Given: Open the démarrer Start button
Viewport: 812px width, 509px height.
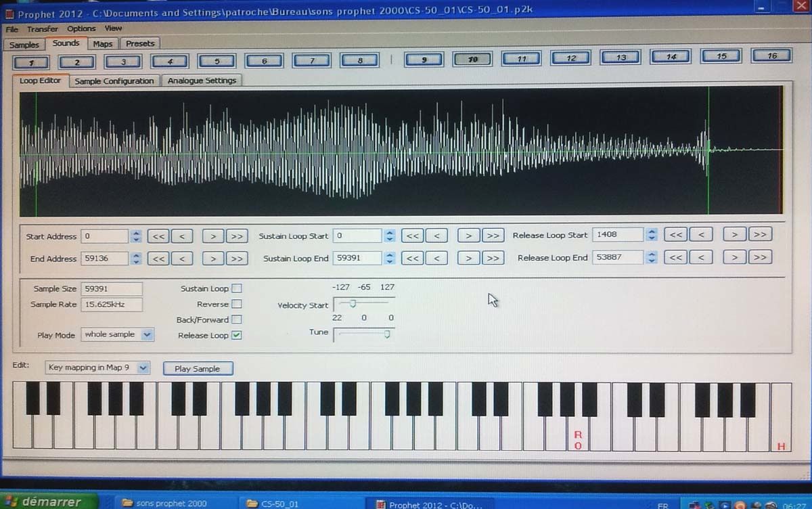Looking at the screenshot, I should (50, 502).
